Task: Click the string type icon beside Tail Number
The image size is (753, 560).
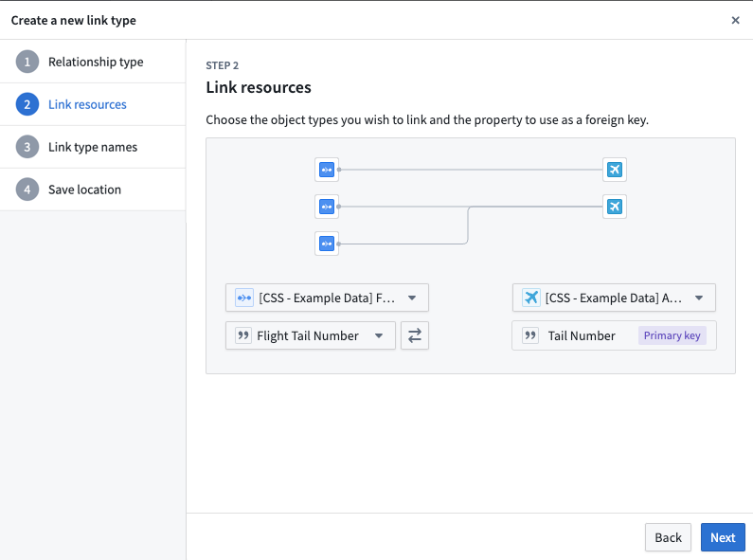Action: point(530,335)
